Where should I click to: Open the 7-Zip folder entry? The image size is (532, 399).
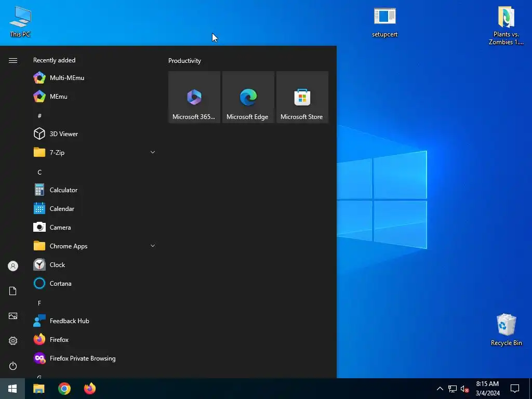[x=95, y=152]
